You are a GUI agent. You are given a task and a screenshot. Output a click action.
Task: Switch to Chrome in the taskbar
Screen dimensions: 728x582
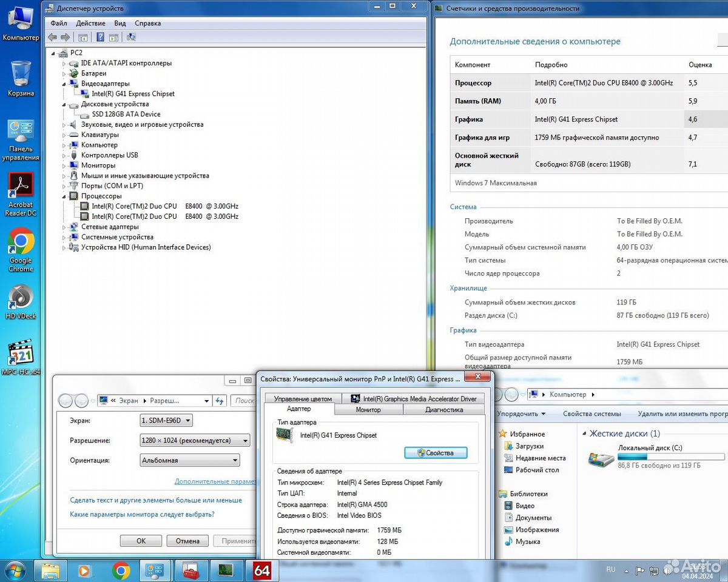click(x=121, y=570)
